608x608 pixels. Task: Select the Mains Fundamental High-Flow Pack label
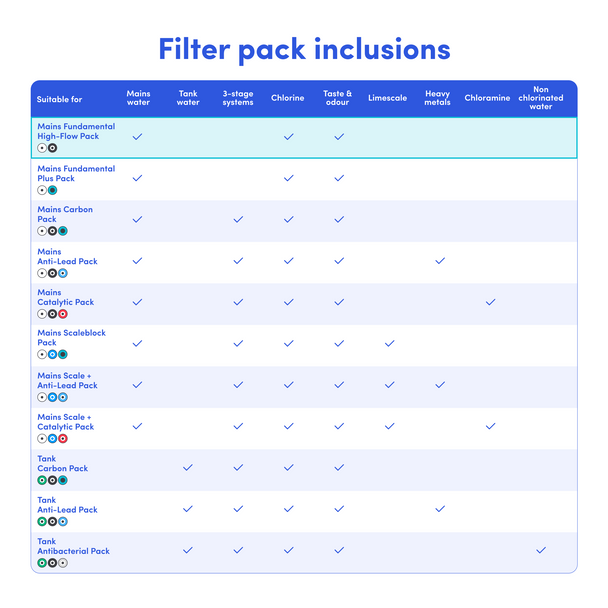pos(76,131)
